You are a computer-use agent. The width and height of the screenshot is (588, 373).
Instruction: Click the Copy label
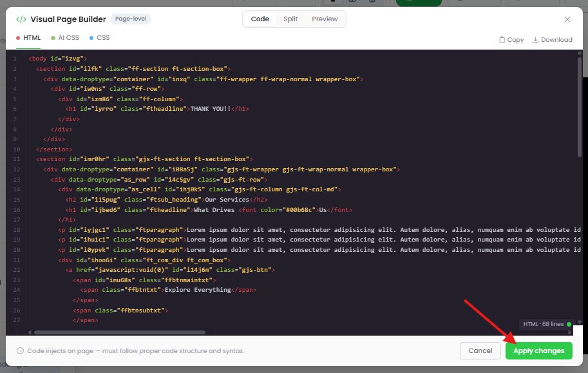coord(515,40)
